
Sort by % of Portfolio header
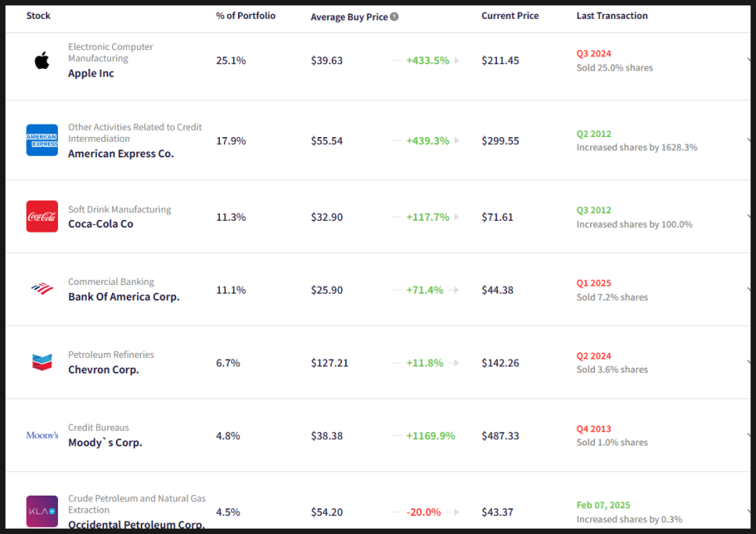(246, 16)
